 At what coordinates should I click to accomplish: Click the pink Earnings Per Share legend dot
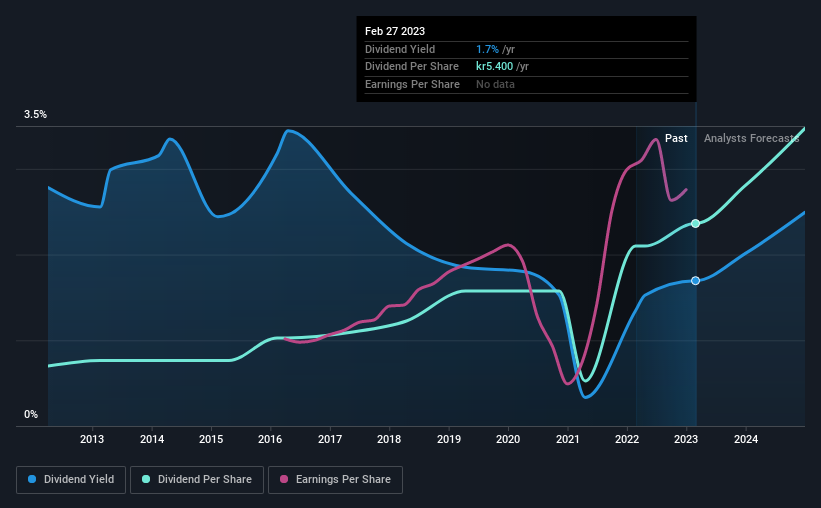(x=284, y=479)
